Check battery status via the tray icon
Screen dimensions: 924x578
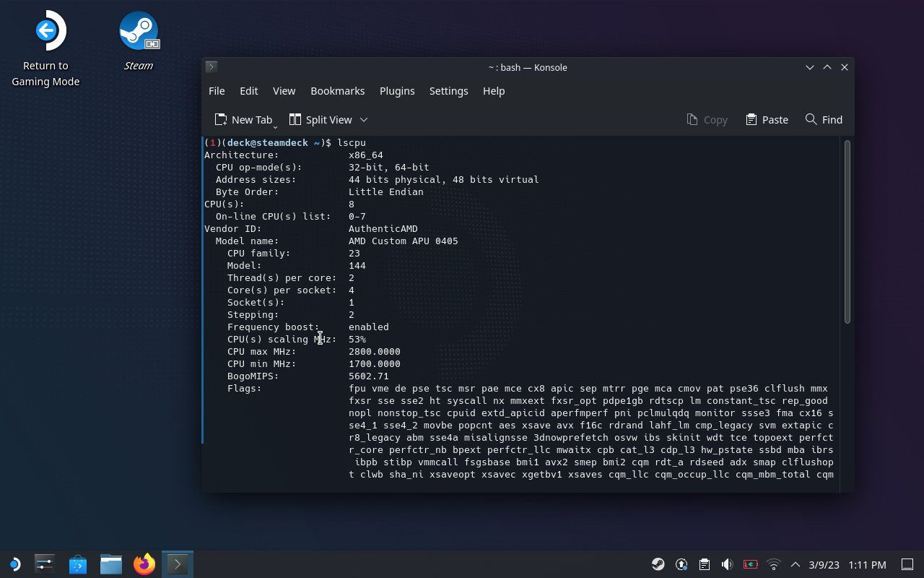pos(751,564)
